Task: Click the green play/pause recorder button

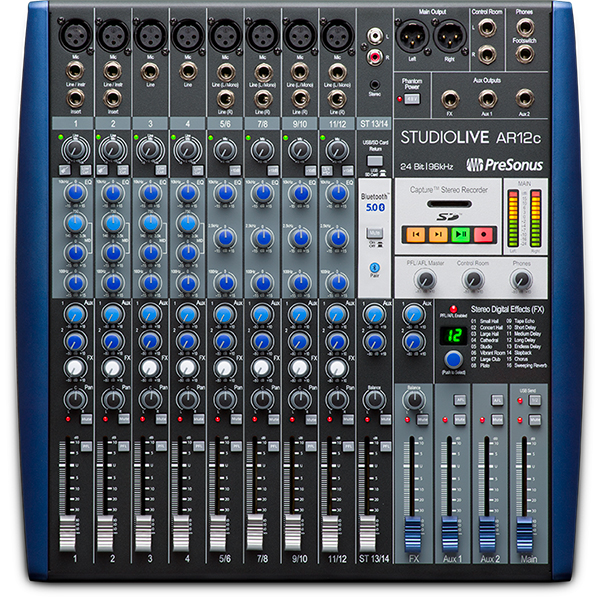Action: [461, 234]
